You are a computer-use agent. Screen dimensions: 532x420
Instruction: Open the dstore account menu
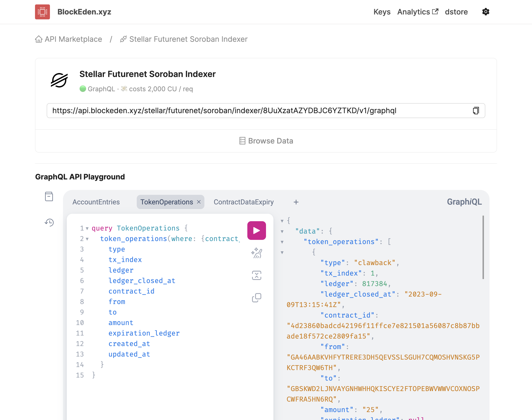pos(456,12)
